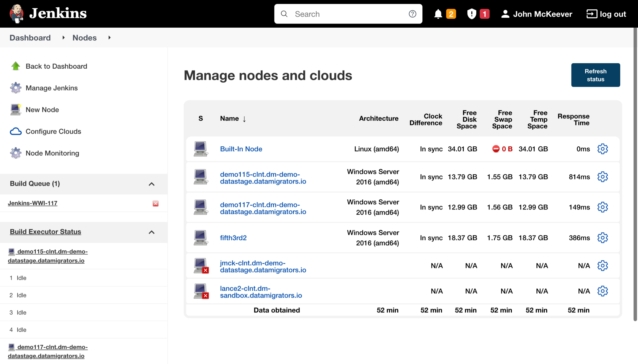638x364 pixels.
Task: Expand the Nodes breadcrumb dropdown arrow
Action: pos(109,38)
